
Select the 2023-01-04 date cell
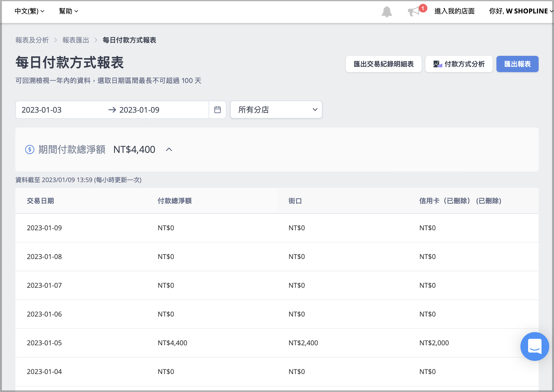[44, 371]
